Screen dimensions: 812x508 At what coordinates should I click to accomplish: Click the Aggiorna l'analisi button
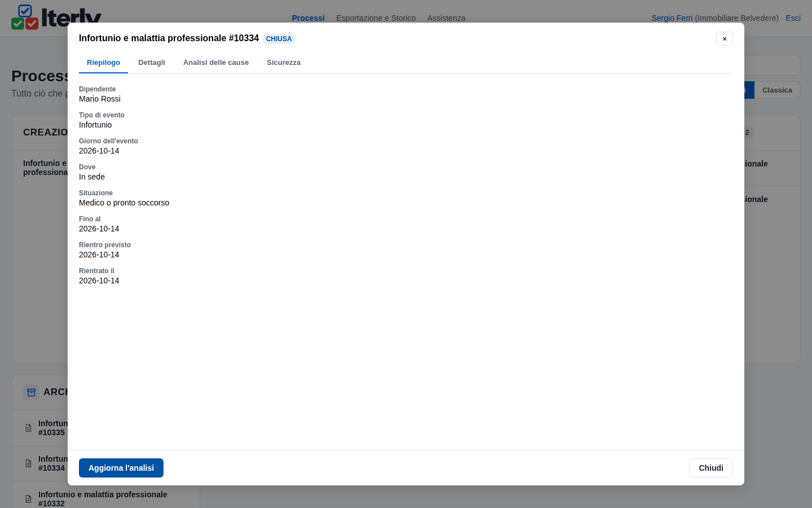tap(121, 468)
